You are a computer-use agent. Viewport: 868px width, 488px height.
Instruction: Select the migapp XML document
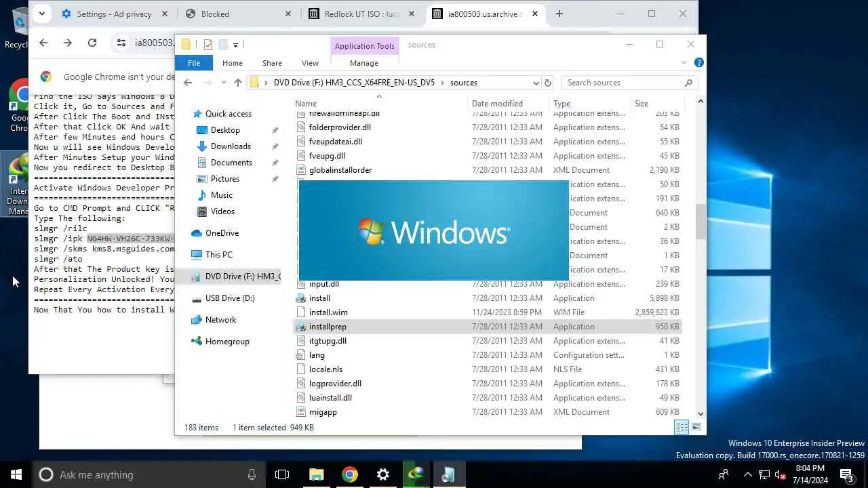(x=323, y=412)
